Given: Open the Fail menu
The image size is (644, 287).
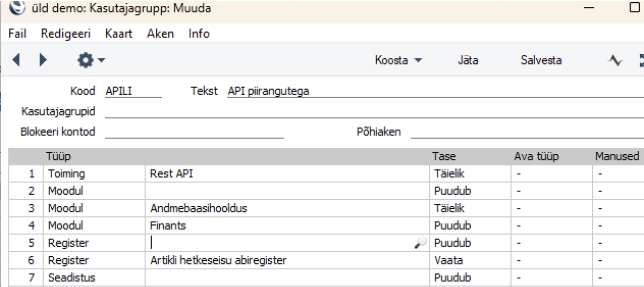Looking at the screenshot, I should tap(17, 34).
